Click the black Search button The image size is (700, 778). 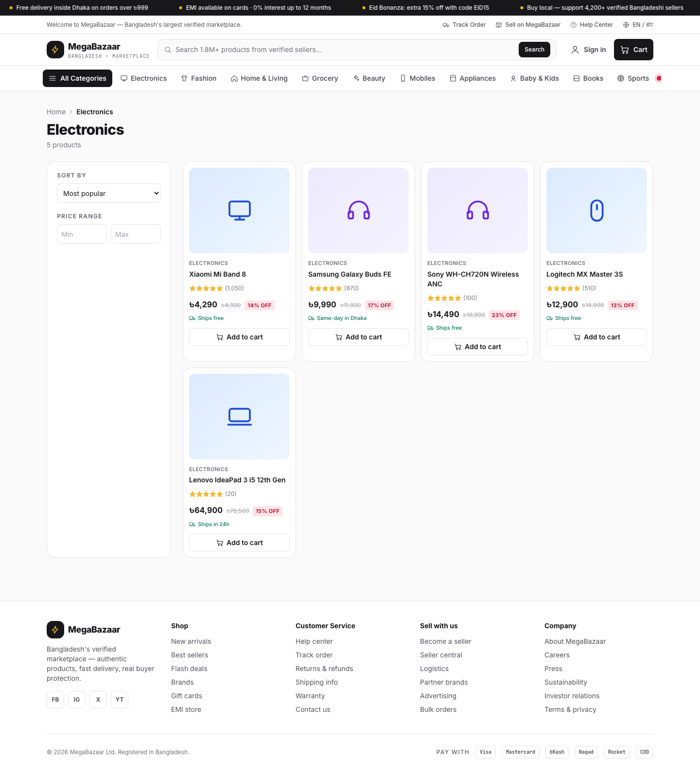(x=534, y=50)
